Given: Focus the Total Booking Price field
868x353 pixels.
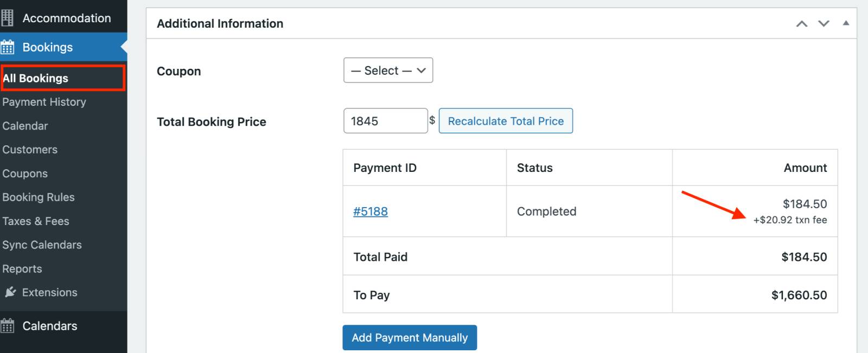Looking at the screenshot, I should [x=385, y=121].
